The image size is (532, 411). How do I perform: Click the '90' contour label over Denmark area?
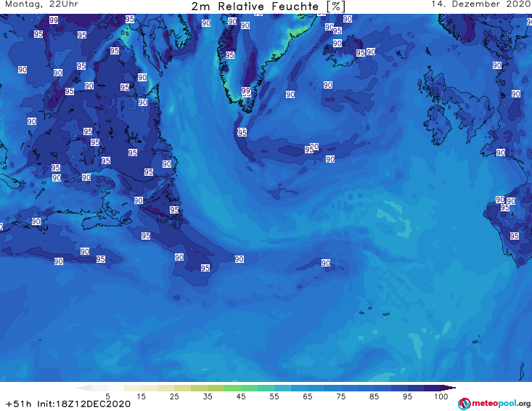497,65
